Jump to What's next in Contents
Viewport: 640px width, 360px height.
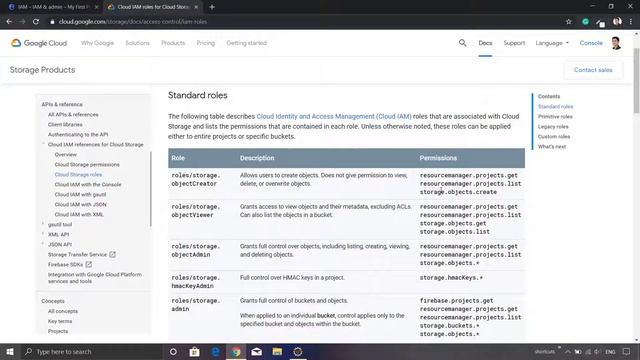[x=552, y=147]
